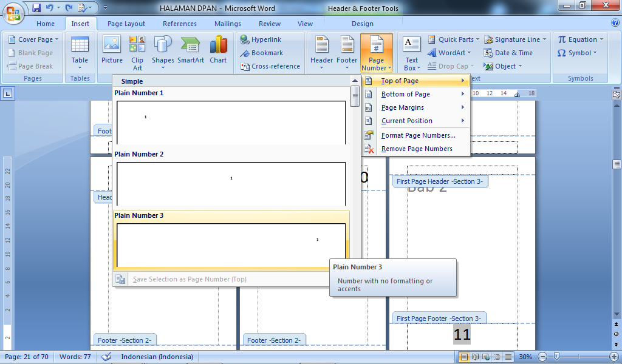The width and height of the screenshot is (622, 364).
Task: Click Zoom Out minus button
Action: [542, 357]
